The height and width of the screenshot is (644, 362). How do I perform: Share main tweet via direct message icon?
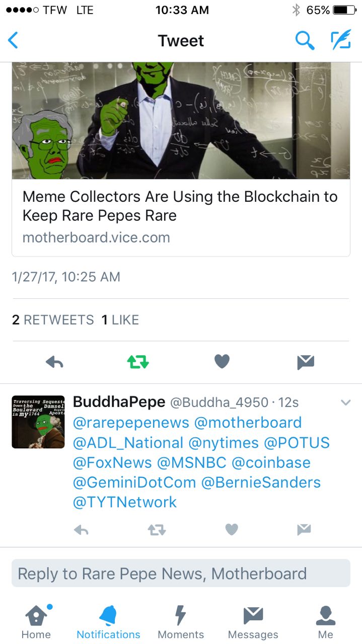(306, 362)
